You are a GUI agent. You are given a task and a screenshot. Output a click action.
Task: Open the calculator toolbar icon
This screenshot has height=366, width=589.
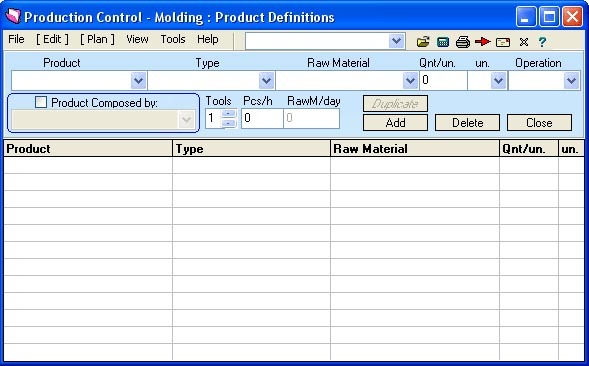click(443, 42)
